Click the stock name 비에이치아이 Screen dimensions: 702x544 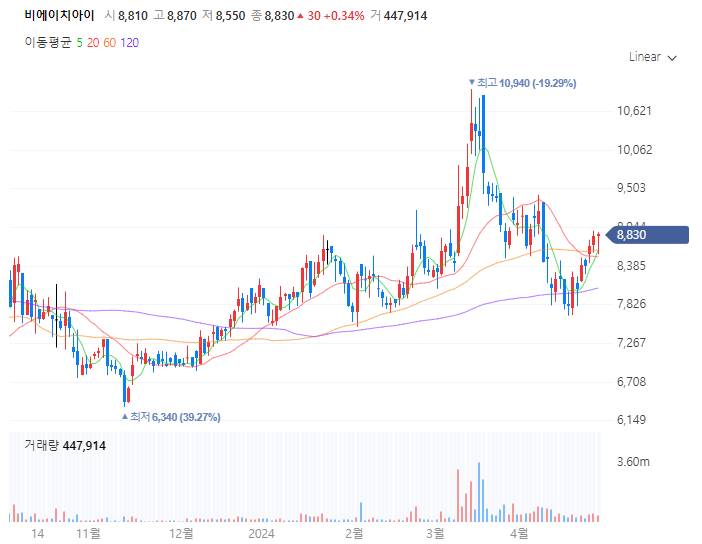(60, 16)
